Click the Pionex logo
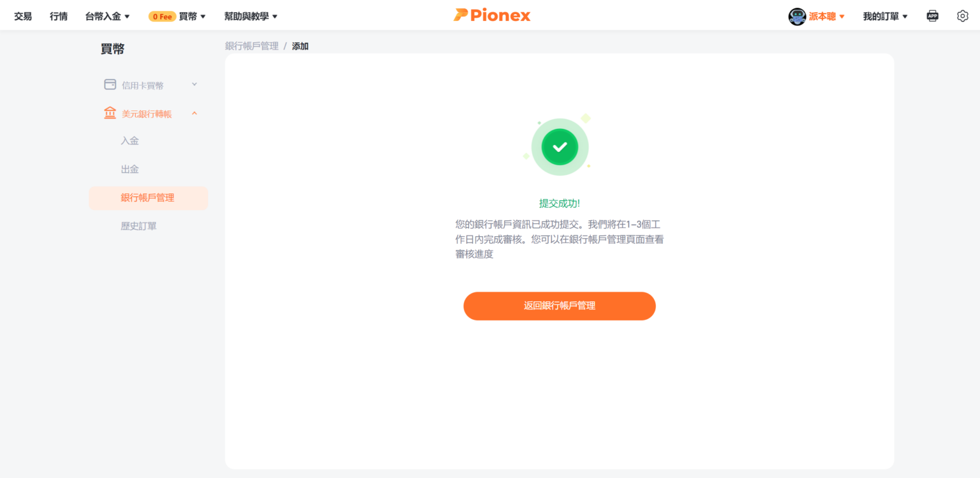 click(x=492, y=15)
